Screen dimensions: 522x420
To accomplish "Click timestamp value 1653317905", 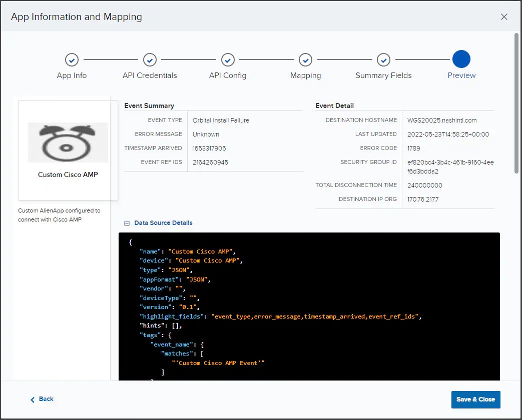I will coord(209,148).
